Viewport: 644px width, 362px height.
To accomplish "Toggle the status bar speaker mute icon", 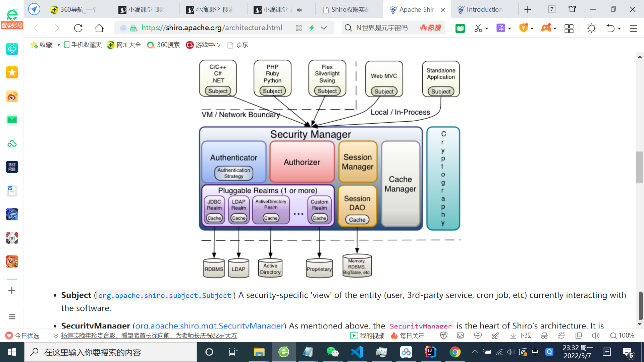I will click(x=596, y=336).
